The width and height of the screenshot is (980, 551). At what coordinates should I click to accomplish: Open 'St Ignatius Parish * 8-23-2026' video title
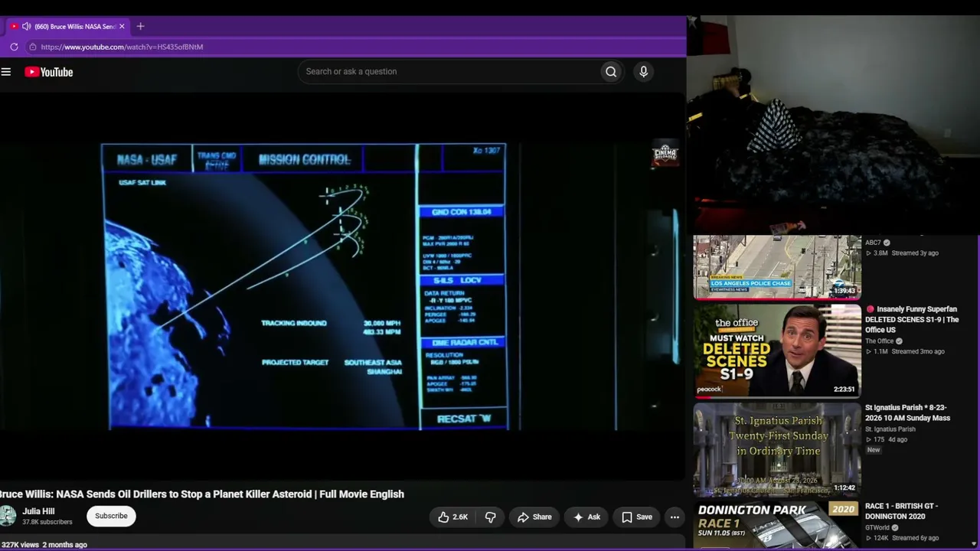click(x=908, y=412)
